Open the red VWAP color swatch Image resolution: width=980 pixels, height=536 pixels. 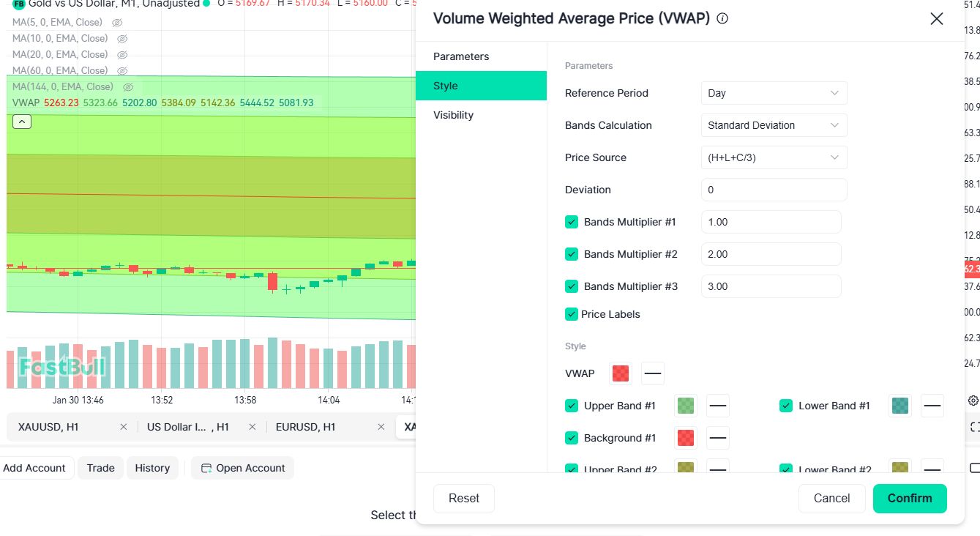pyautogui.click(x=621, y=373)
